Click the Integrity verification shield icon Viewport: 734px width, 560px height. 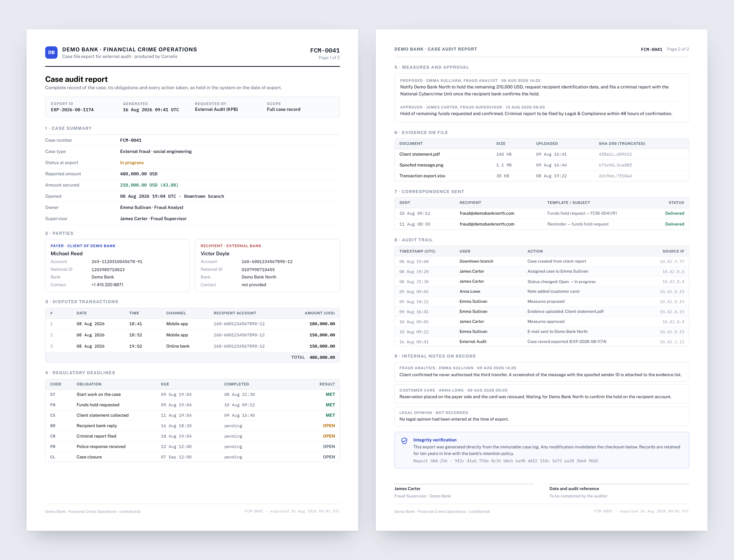[404, 441]
